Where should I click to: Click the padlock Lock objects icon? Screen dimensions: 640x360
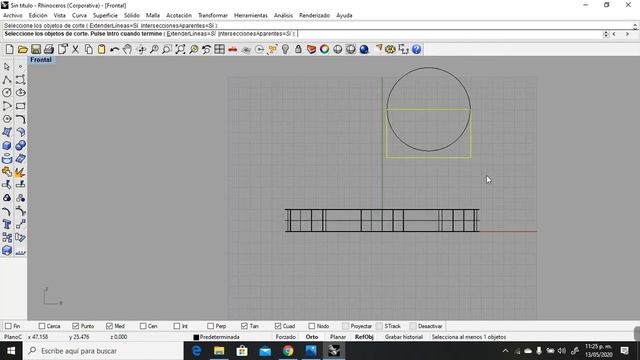point(298,49)
